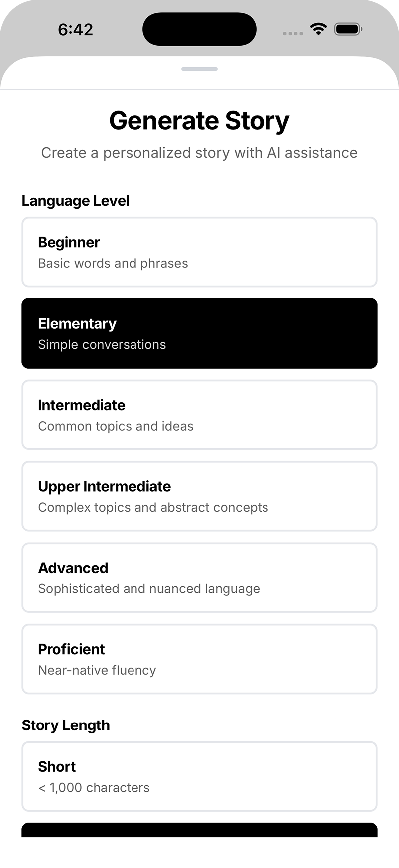Tap the Dynamic Island pill
The height and width of the screenshot is (868, 399).
(199, 29)
